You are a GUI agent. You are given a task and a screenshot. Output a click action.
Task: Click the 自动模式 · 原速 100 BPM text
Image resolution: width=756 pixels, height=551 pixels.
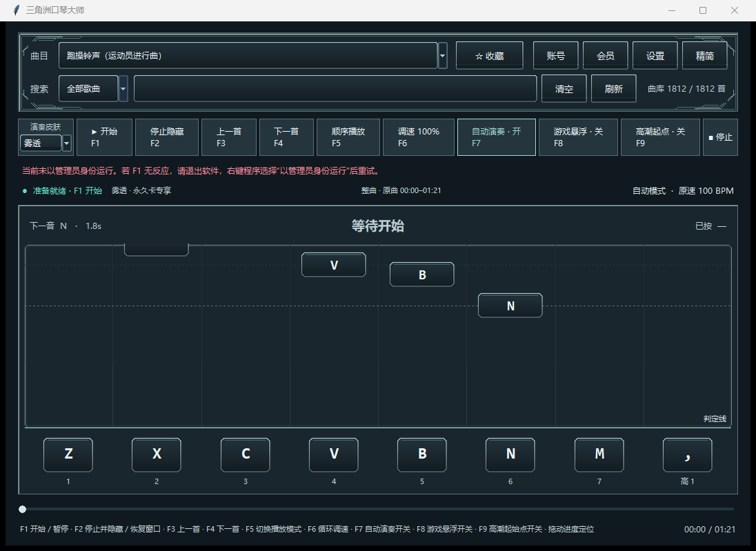(683, 191)
